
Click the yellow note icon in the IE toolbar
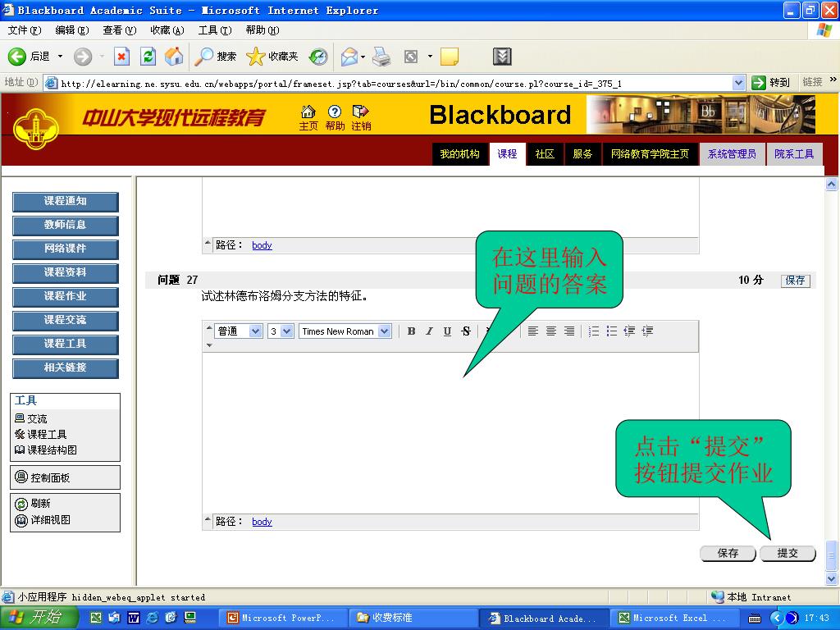[x=449, y=57]
